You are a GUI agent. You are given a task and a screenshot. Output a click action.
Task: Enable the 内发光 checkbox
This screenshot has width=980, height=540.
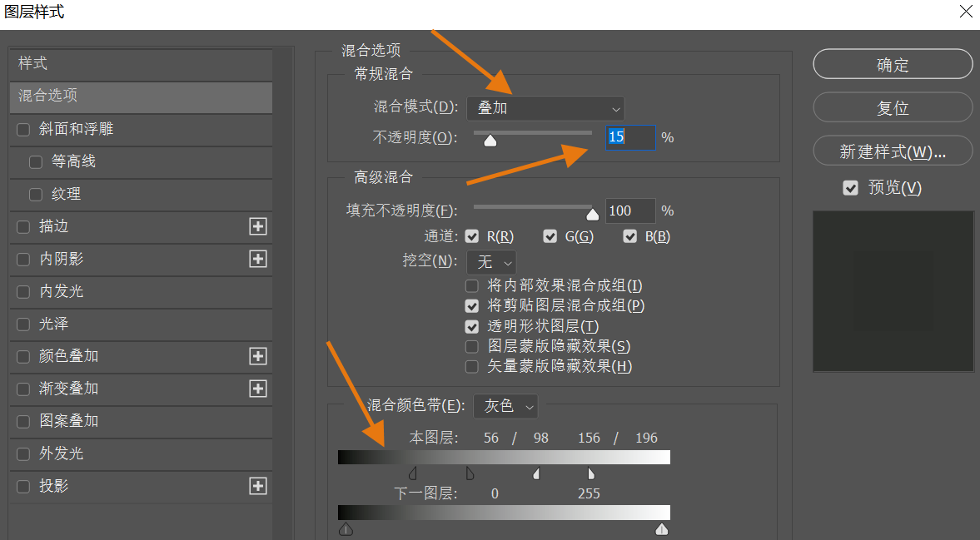[23, 291]
